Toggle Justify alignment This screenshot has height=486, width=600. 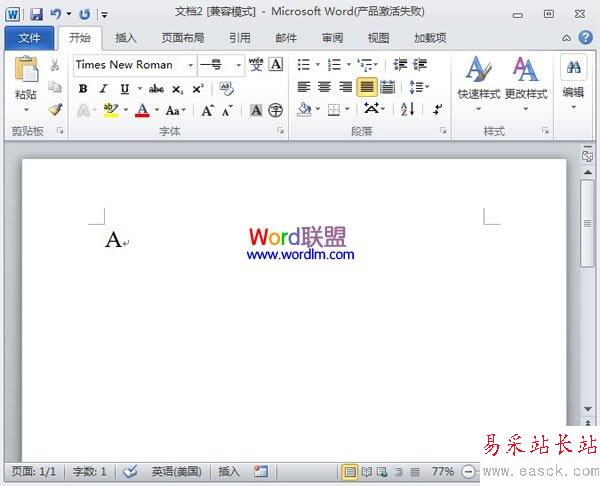tap(367, 87)
